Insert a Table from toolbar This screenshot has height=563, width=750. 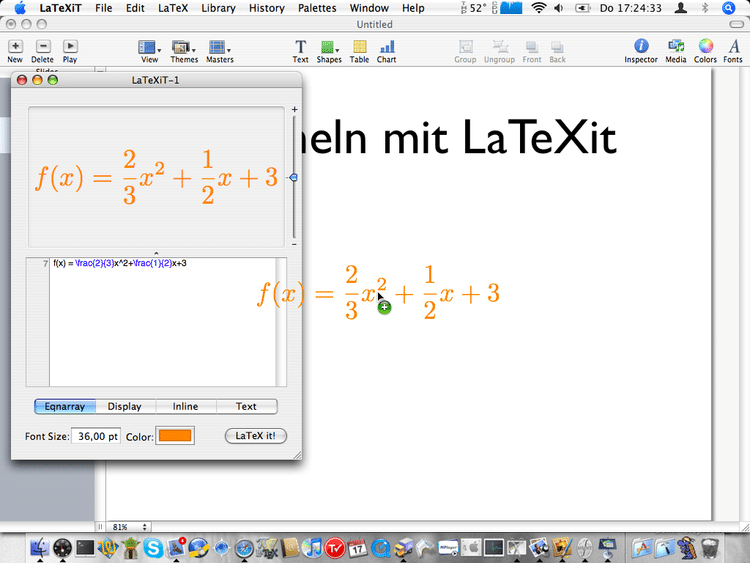point(359,47)
